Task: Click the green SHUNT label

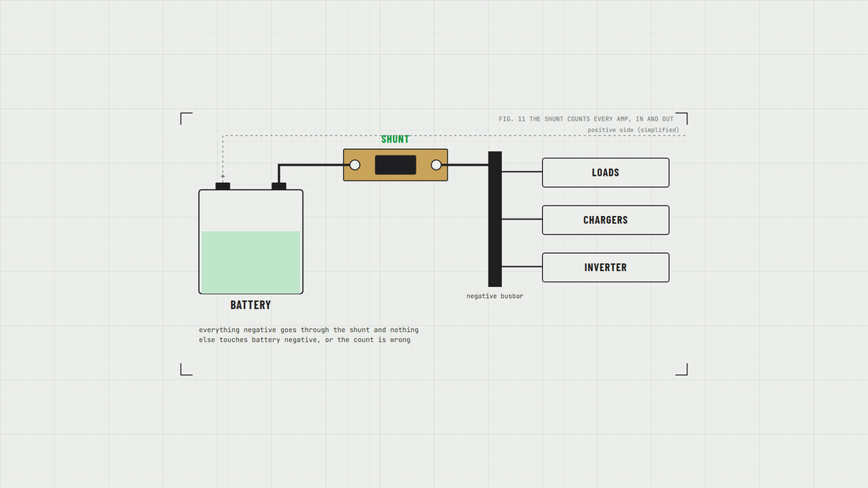Action: pyautogui.click(x=395, y=140)
